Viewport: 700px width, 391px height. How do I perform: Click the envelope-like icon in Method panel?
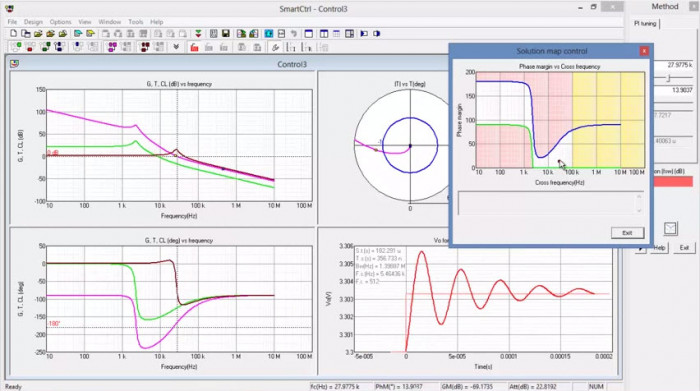point(670,229)
